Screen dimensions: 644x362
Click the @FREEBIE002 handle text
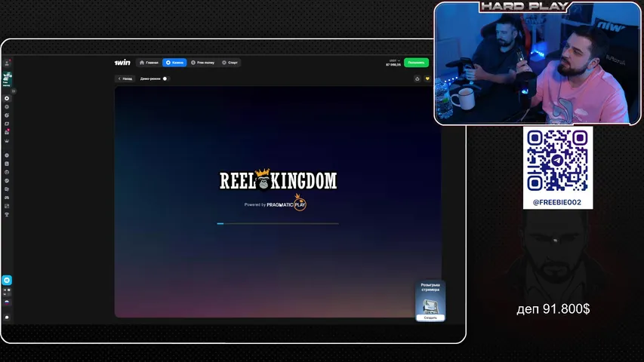tap(557, 202)
